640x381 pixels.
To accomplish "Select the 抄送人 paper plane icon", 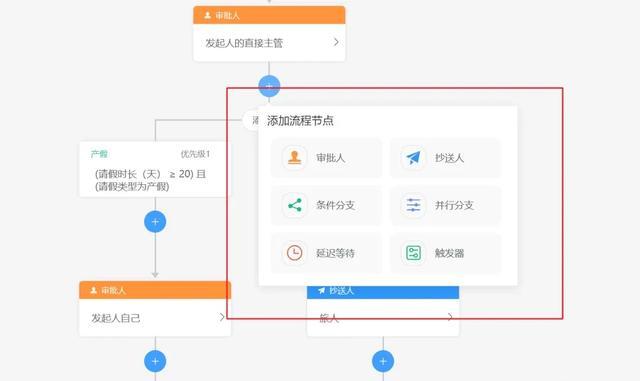I will click(413, 158).
